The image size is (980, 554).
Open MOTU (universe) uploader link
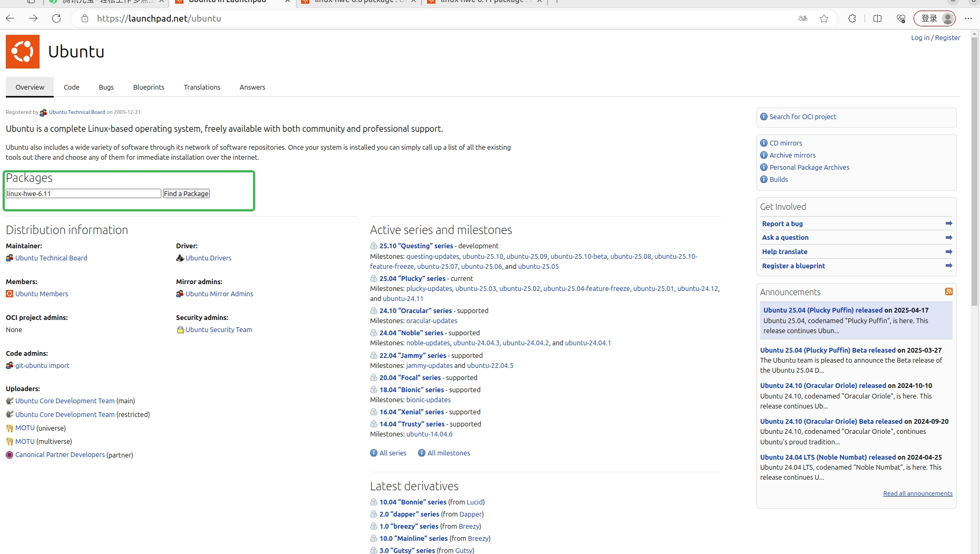click(x=25, y=428)
